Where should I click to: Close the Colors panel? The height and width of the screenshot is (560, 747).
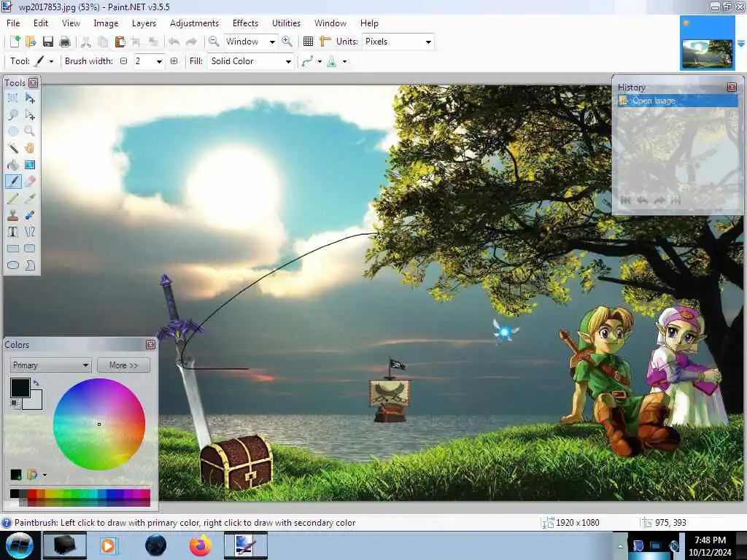pos(150,344)
